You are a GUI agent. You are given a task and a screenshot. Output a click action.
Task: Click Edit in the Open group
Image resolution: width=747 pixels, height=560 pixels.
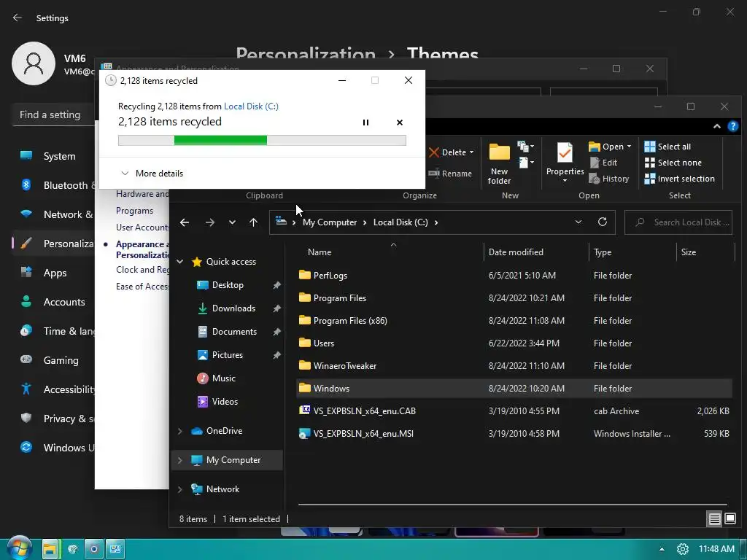(x=603, y=163)
